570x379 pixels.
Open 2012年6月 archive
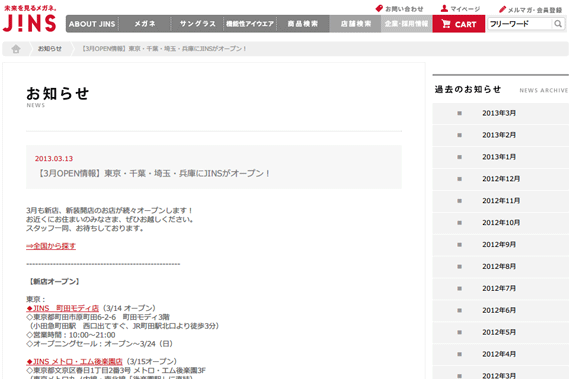click(x=500, y=310)
